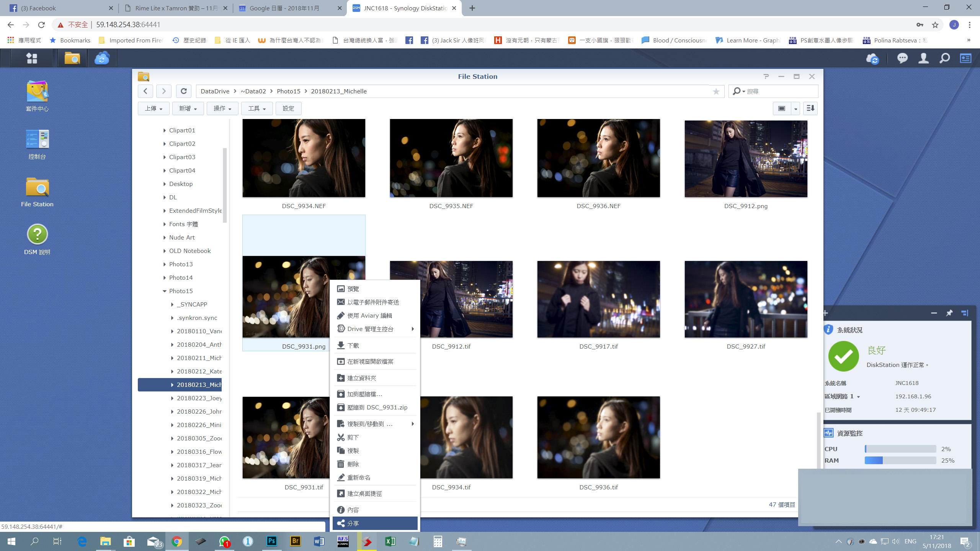980x551 pixels.
Task: Add current folder to favorites star
Action: pyautogui.click(x=716, y=91)
